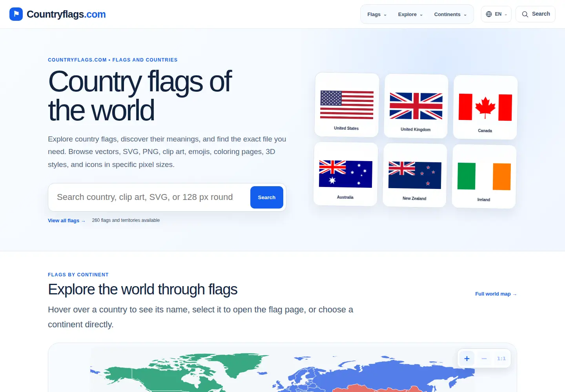Viewport: 565px width, 392px height.
Task: Expand the Explore navigation menu
Action: point(410,14)
